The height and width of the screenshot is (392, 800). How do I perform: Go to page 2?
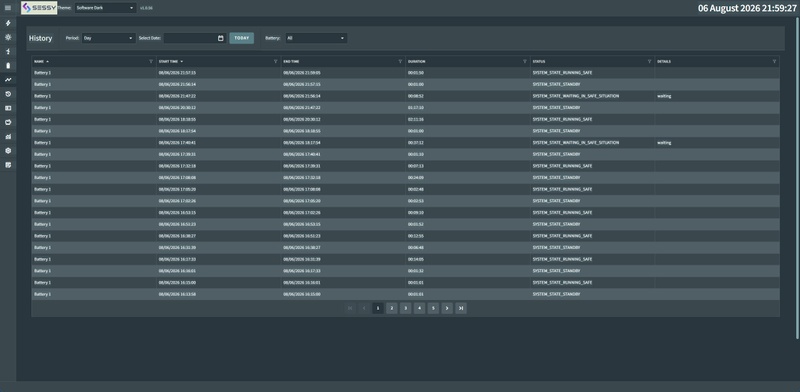[391, 308]
